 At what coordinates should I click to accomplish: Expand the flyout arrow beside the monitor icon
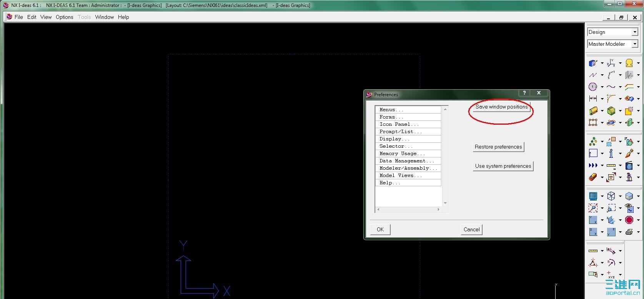[x=602, y=196]
